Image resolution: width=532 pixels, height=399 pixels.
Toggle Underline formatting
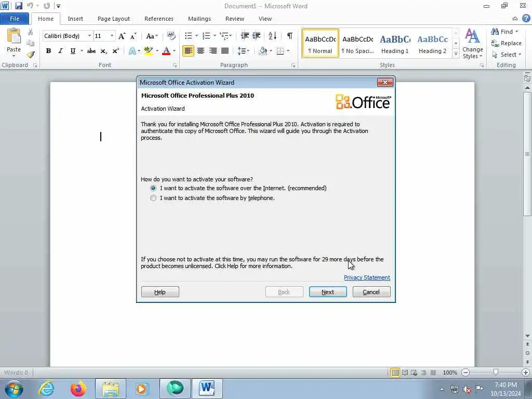point(73,51)
